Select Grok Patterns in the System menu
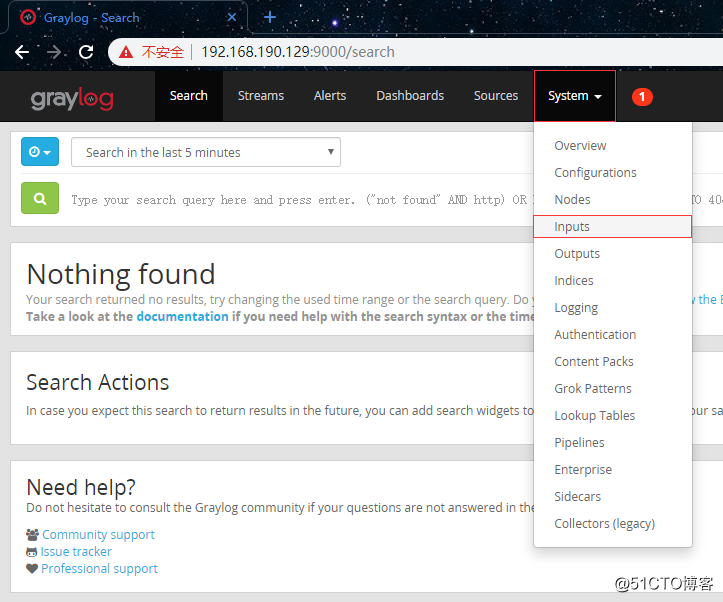 point(613,389)
